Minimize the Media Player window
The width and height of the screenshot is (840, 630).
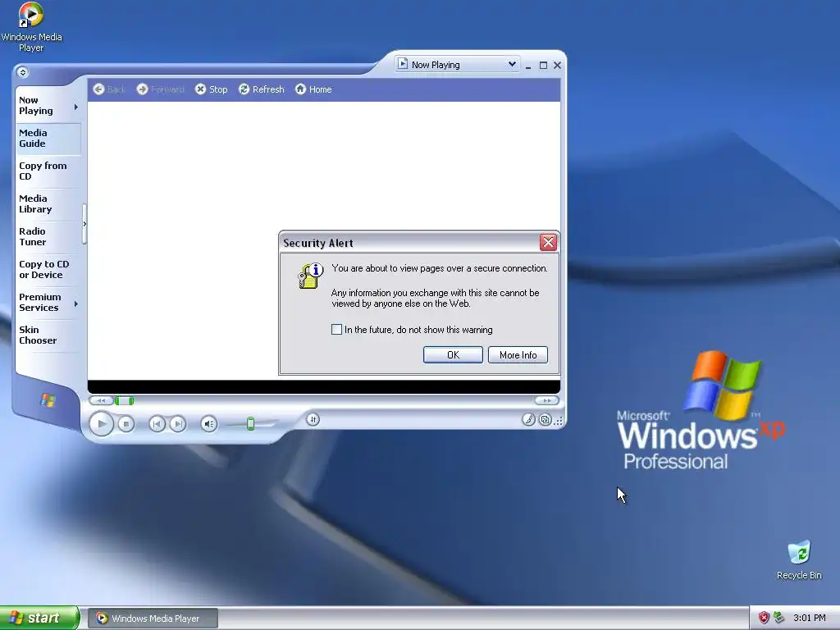(528, 66)
